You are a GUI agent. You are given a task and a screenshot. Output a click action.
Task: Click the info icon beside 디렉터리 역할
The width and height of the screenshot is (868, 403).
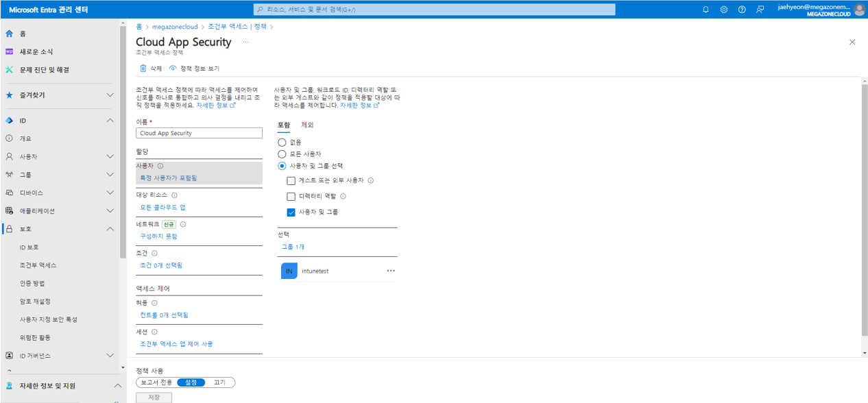point(343,196)
